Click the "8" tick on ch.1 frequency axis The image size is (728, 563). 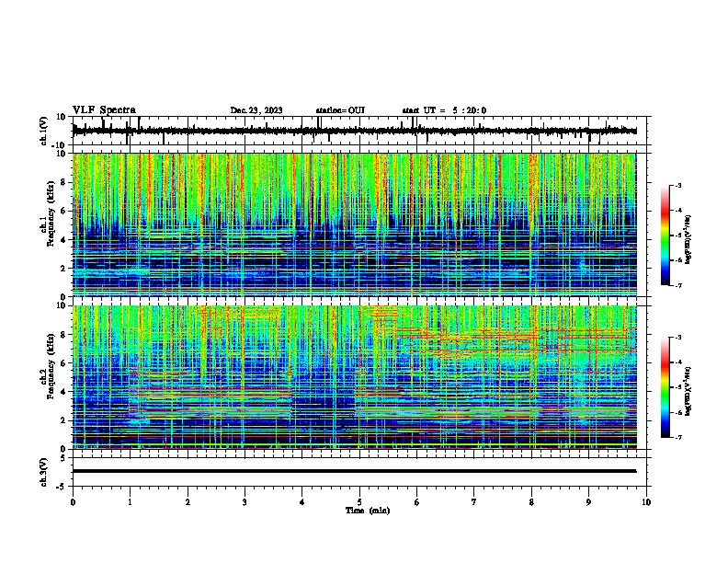pyautogui.click(x=64, y=182)
